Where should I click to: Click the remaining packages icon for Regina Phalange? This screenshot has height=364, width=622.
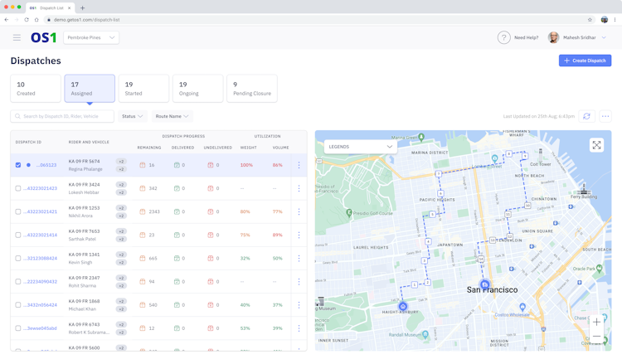click(143, 165)
